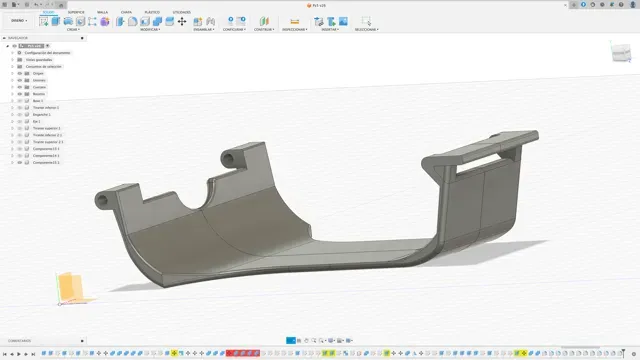Image resolution: width=640 pixels, height=360 pixels.
Task: Expand the Configuración del documento node
Action: coord(12,53)
